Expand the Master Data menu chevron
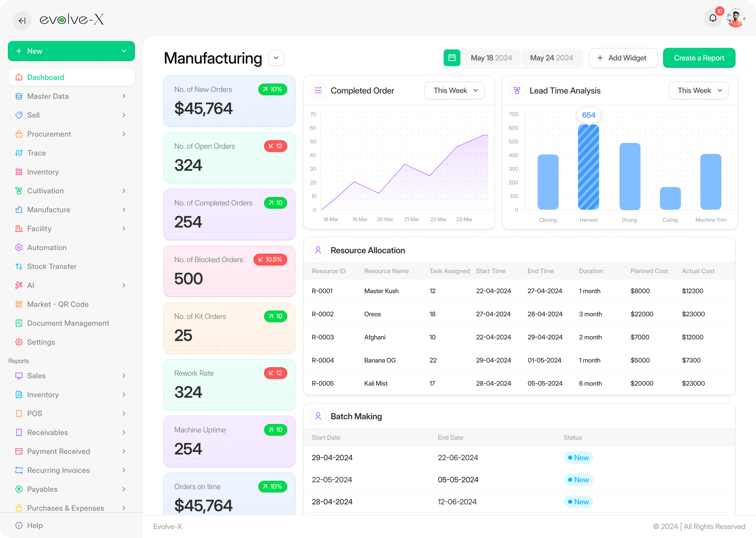This screenshot has height=538, width=756. (x=124, y=96)
